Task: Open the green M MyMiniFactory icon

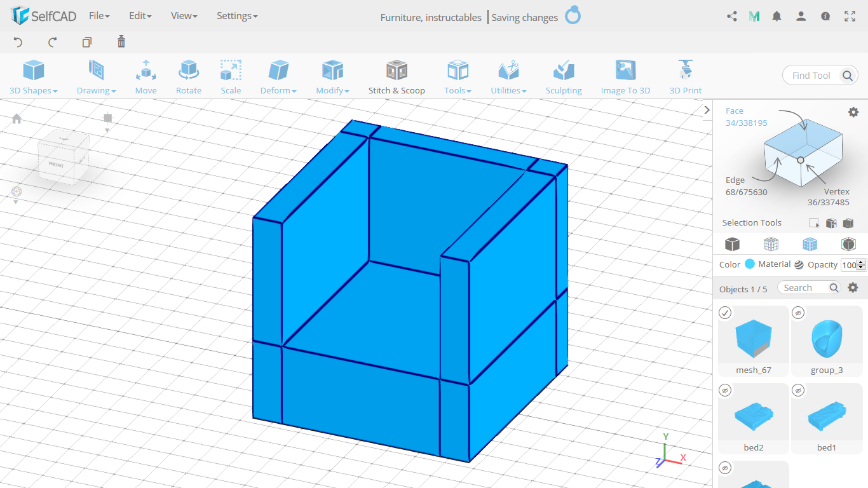Action: [x=754, y=17]
